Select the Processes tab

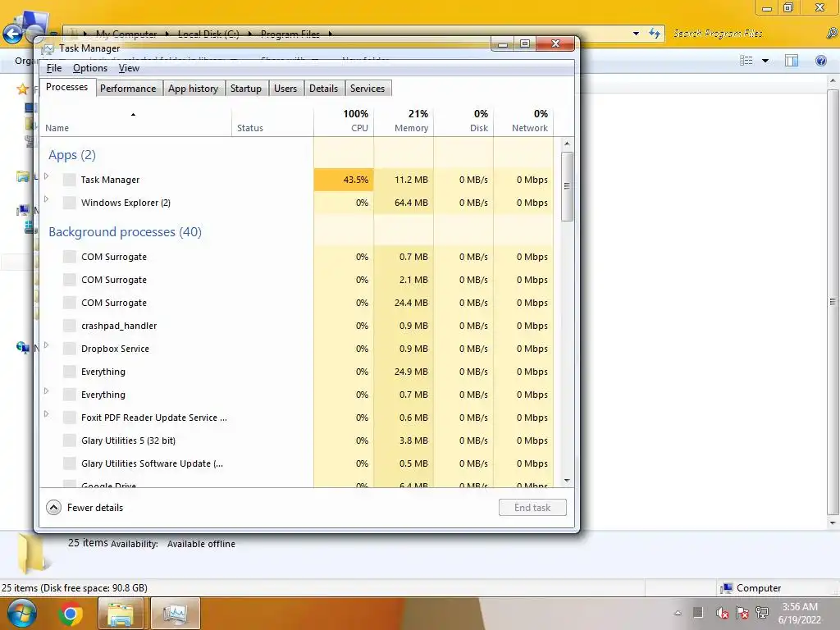(67, 87)
